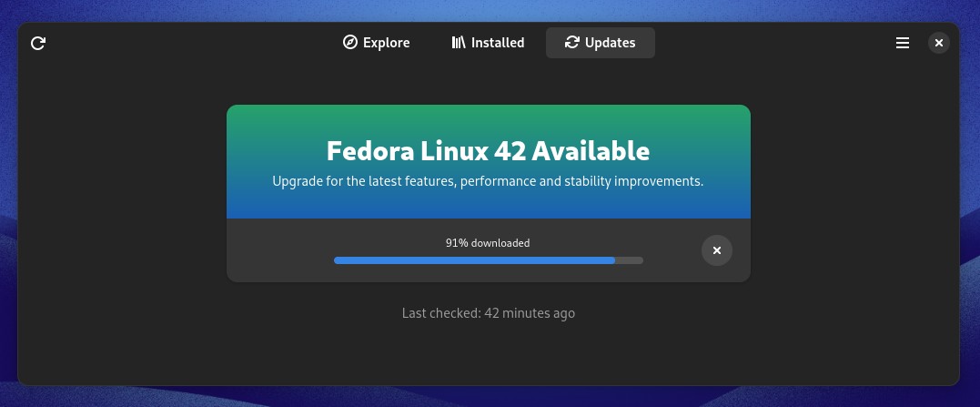Select the Updates tab label

(x=610, y=43)
